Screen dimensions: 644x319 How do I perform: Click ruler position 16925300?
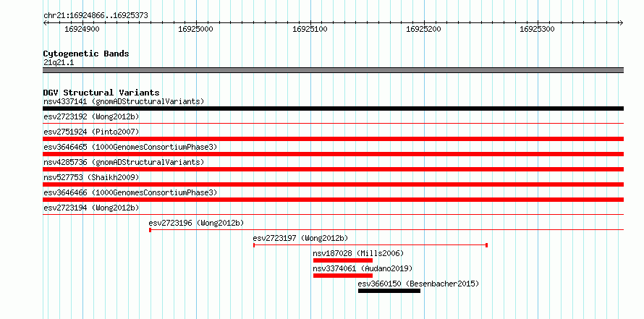tap(537, 29)
